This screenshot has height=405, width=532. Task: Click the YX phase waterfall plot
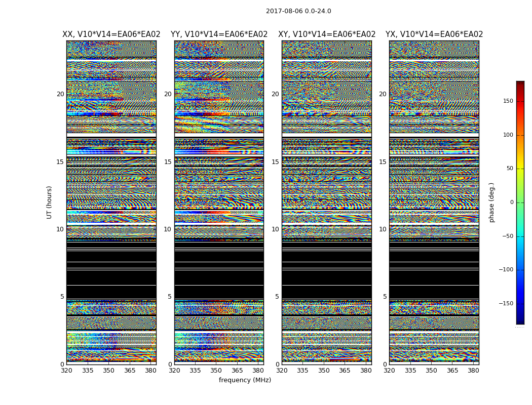click(434, 202)
